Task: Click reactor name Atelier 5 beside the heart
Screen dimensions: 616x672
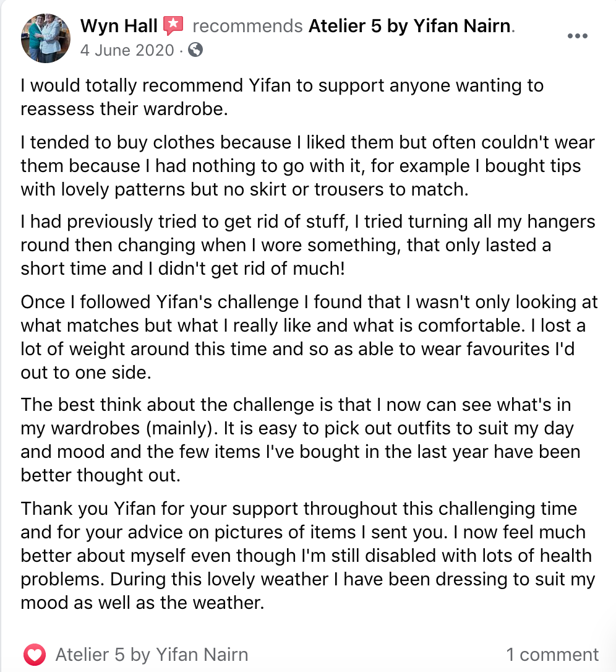Action: point(152,654)
